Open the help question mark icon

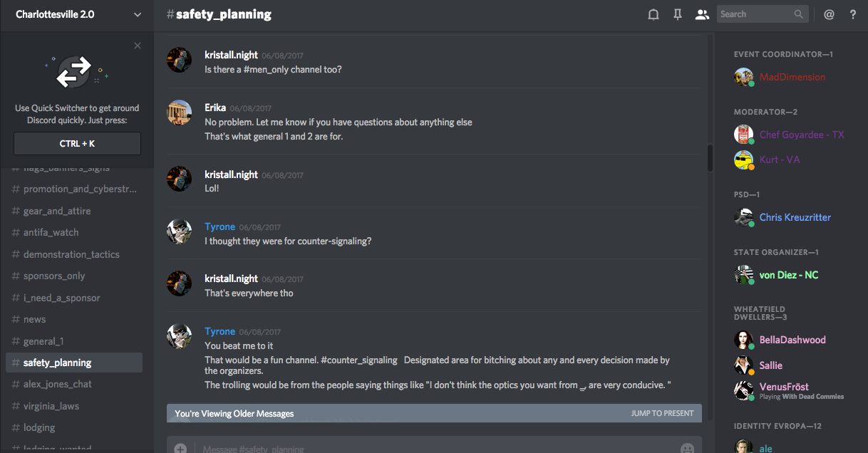(x=852, y=14)
